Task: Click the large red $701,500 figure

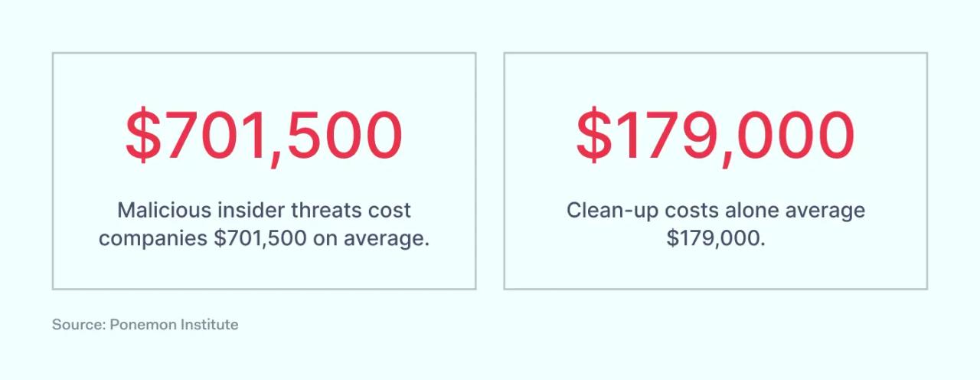Action: (263, 136)
